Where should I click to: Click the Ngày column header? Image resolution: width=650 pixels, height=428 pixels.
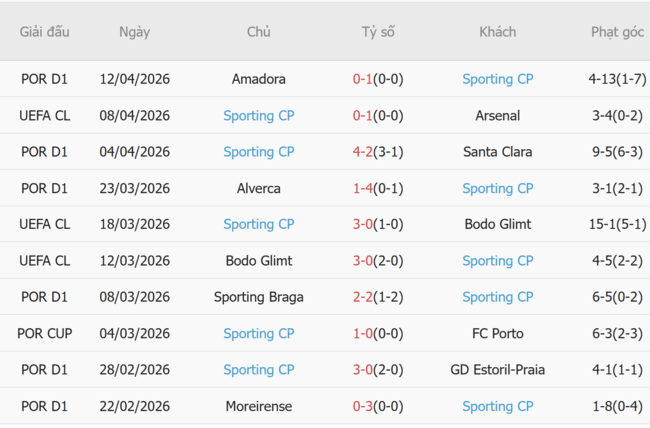[134, 32]
